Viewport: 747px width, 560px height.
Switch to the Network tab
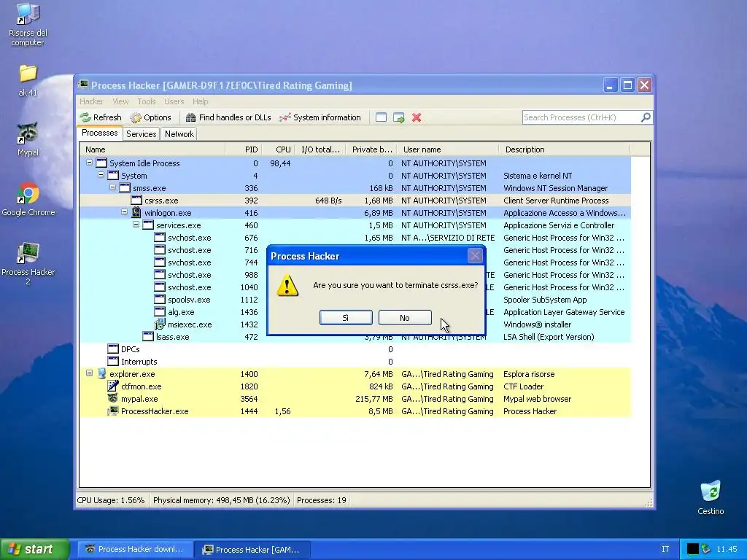pos(179,134)
